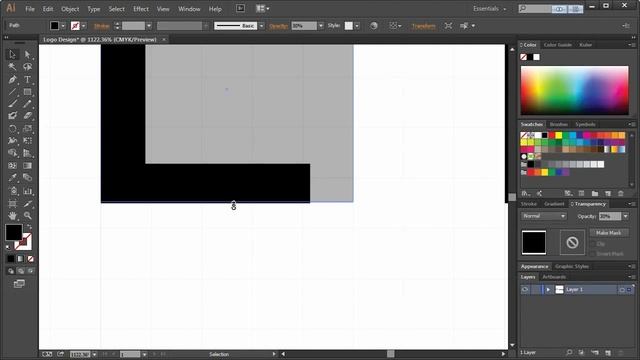Expand Layer 1 disclosure triangle

click(x=548, y=289)
